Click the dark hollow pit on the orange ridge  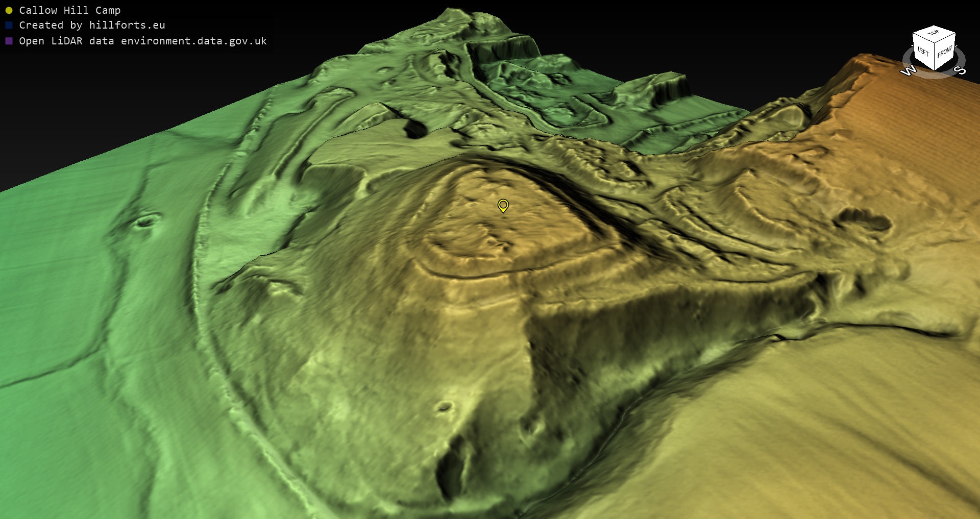point(863,219)
